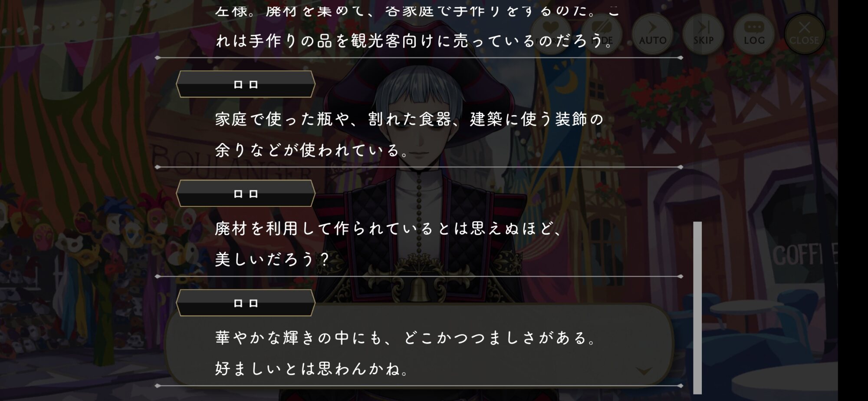
Task: Tap the current line 華やかな輝きの中にも
Action: tap(406, 338)
